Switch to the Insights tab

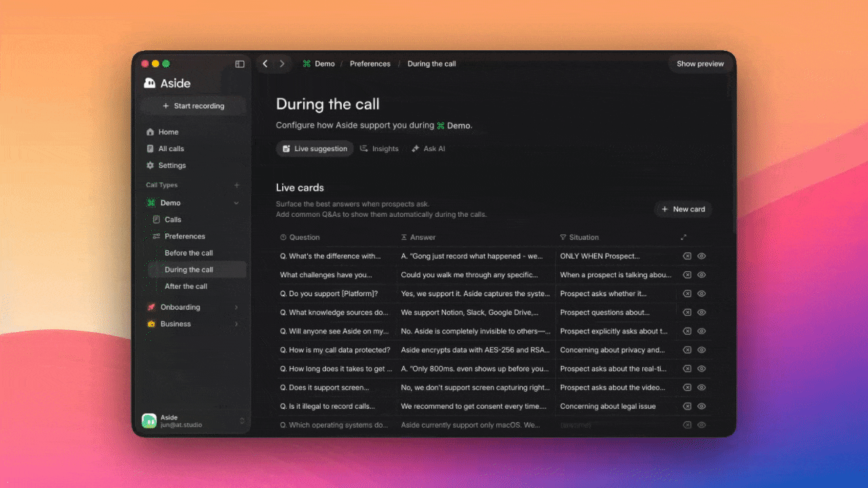[379, 148]
